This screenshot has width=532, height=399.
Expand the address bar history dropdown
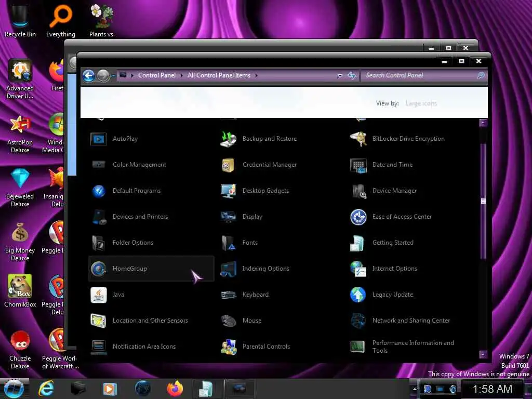pyautogui.click(x=340, y=76)
